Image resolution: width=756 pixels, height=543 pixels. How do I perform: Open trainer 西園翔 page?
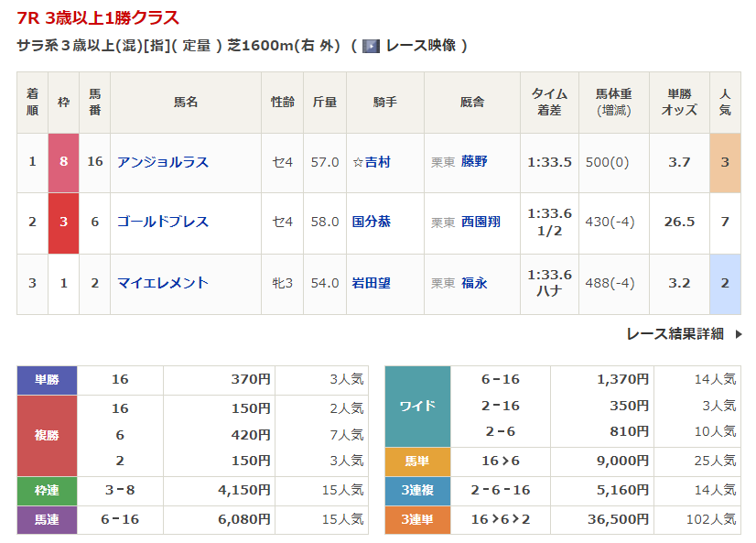pos(481,222)
